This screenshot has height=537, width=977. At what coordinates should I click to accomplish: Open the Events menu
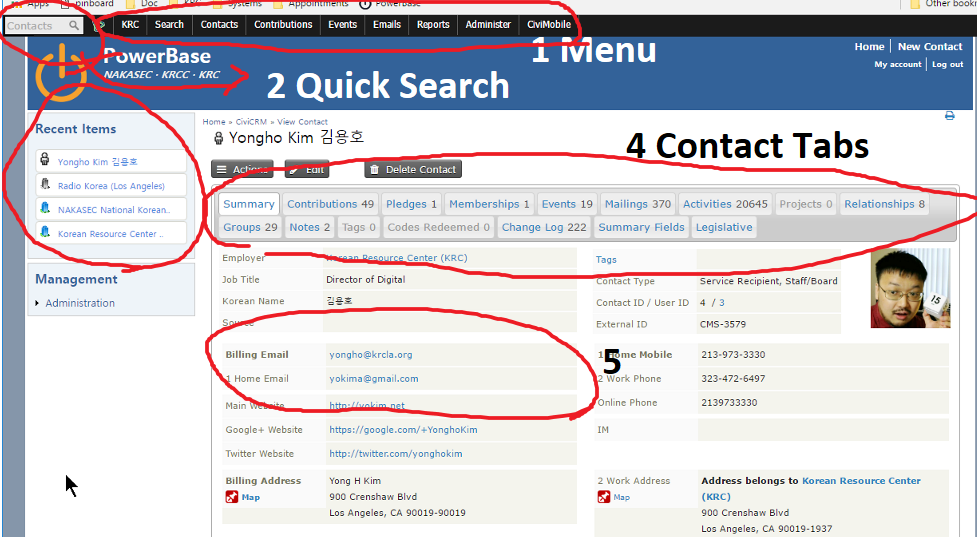343,25
